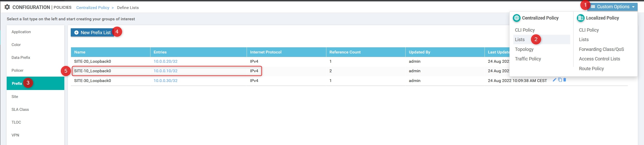Click the Configuration gear icon
The image size is (644, 145).
click(x=7, y=7)
